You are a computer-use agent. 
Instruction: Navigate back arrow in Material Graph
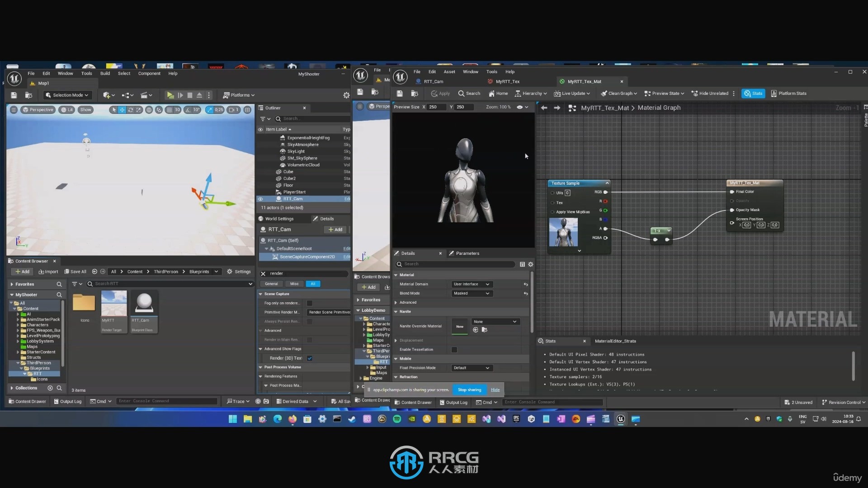point(544,108)
